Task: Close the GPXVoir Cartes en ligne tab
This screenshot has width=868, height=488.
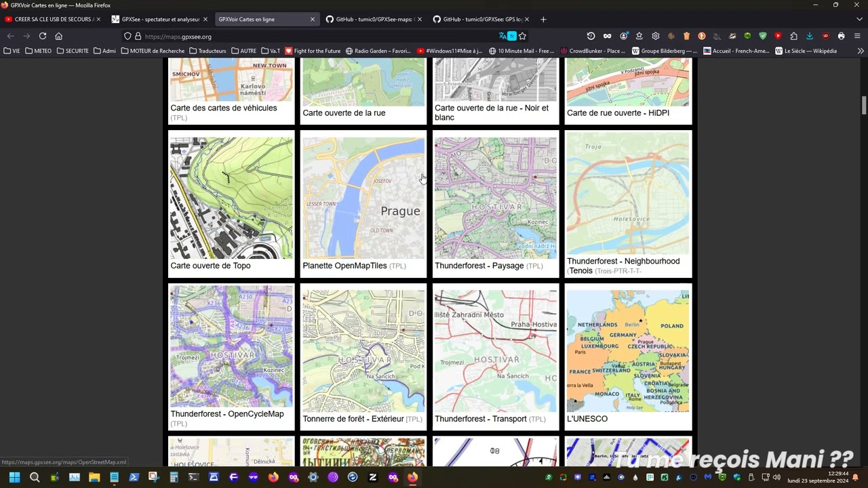Action: tap(313, 19)
